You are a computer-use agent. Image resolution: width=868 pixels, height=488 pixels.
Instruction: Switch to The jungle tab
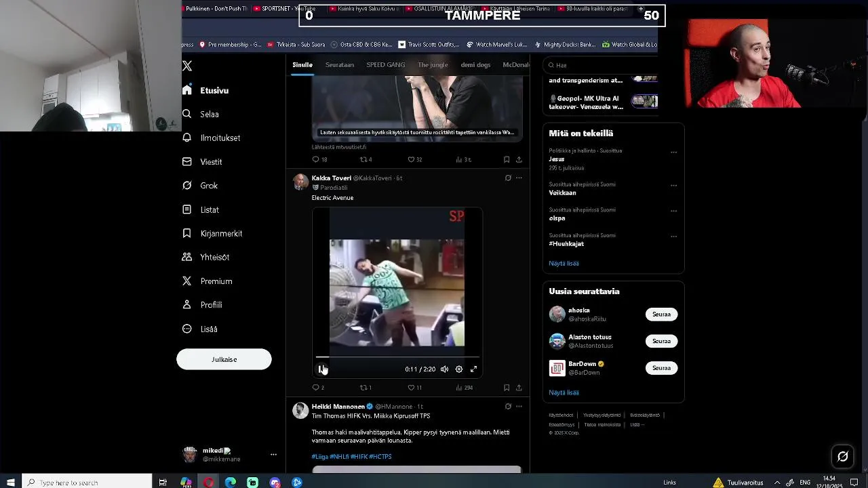tap(433, 65)
